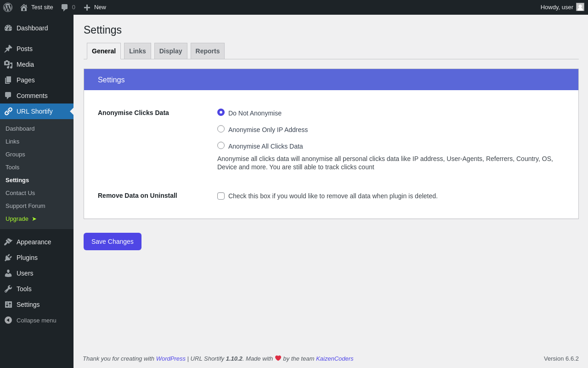Click the Posts pushpin icon
This screenshot has width=588, height=368.
(8, 49)
